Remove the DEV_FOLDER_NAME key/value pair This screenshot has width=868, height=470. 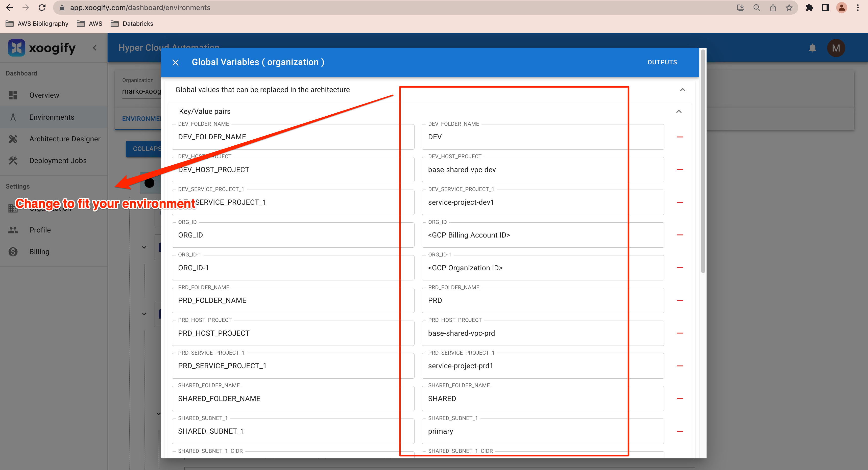click(x=680, y=137)
